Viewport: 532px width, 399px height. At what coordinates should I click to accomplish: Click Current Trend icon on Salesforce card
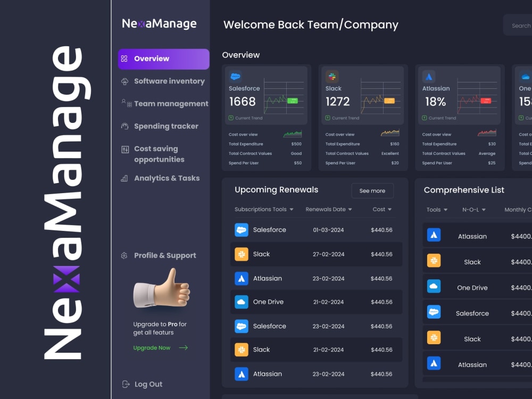pyautogui.click(x=231, y=118)
